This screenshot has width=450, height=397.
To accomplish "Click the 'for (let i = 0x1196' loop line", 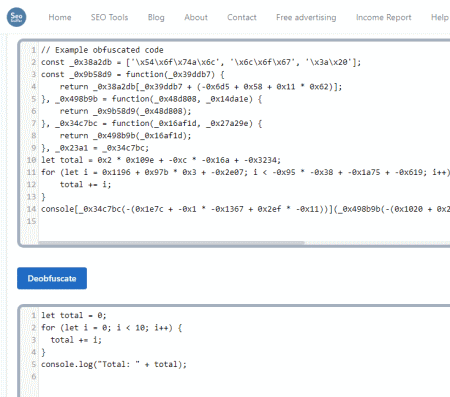I will click(x=245, y=172).
